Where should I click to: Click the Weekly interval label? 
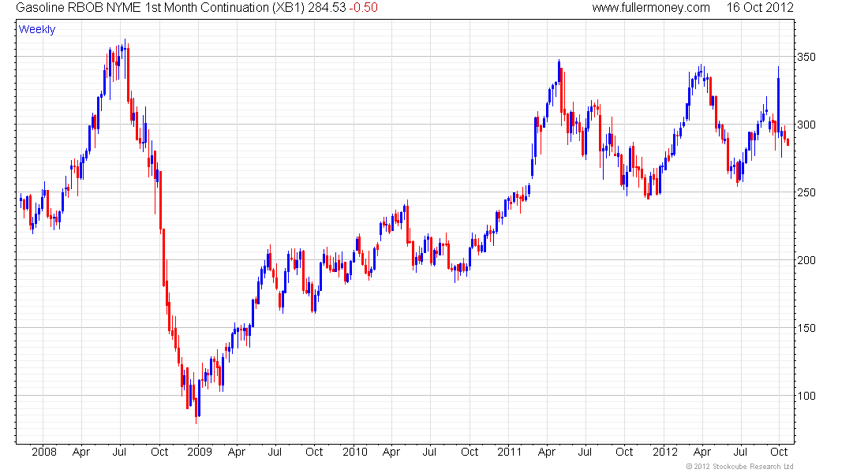point(37,29)
